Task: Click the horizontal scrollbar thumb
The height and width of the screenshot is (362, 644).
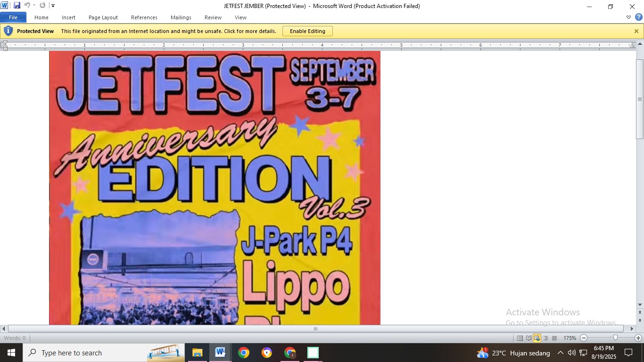Action: coord(316,329)
